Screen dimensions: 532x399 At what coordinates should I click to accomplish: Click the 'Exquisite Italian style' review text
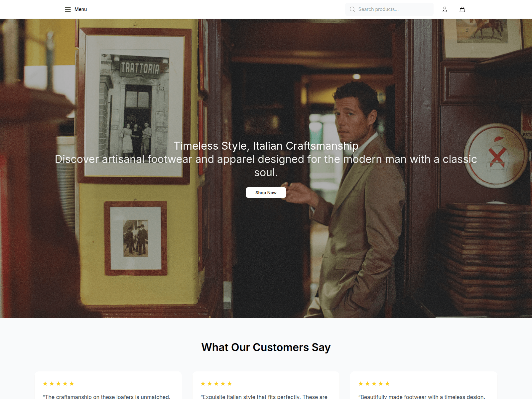click(x=264, y=396)
